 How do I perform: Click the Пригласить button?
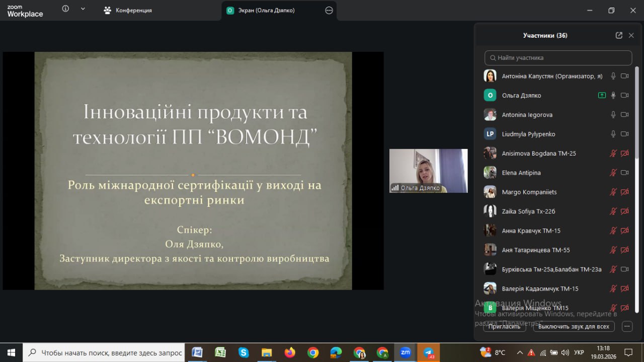click(x=505, y=326)
